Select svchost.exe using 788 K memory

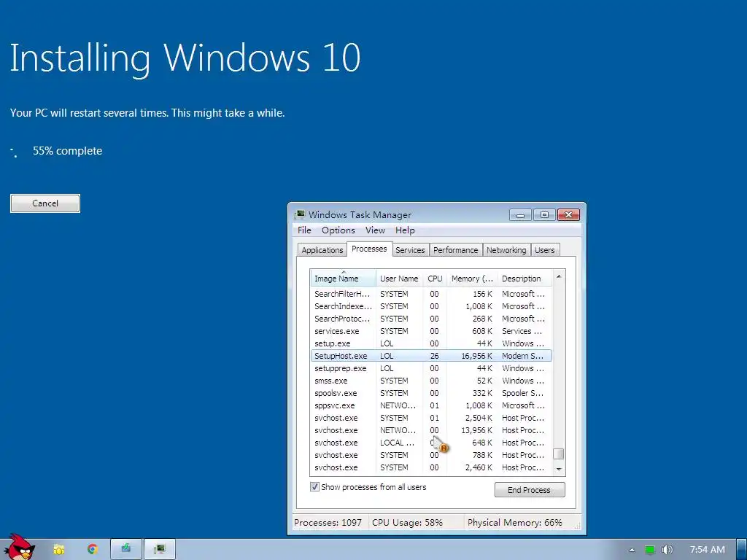pos(431,455)
